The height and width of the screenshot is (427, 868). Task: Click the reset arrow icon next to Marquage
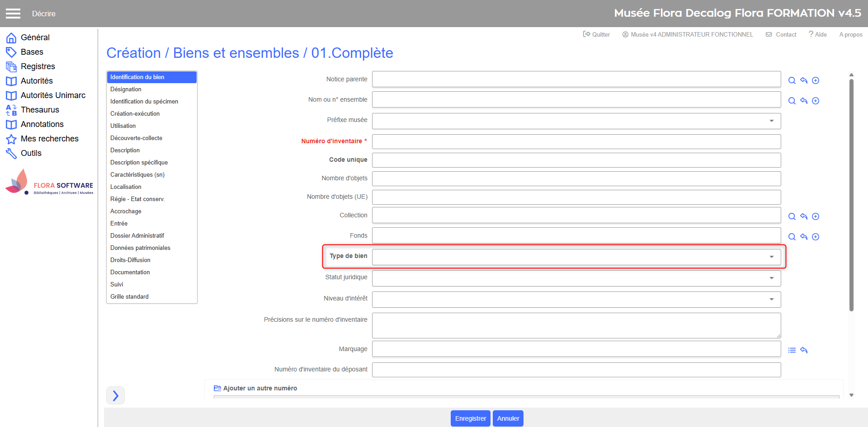(803, 350)
